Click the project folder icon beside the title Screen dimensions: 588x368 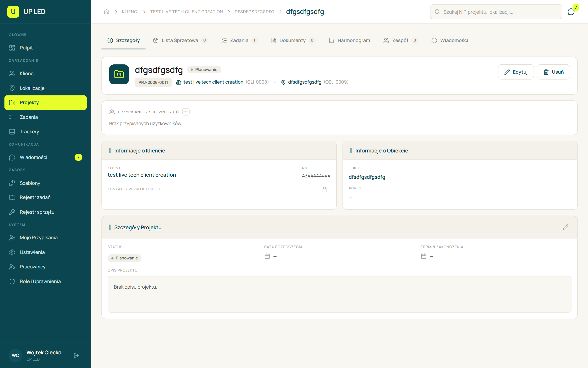[119, 74]
